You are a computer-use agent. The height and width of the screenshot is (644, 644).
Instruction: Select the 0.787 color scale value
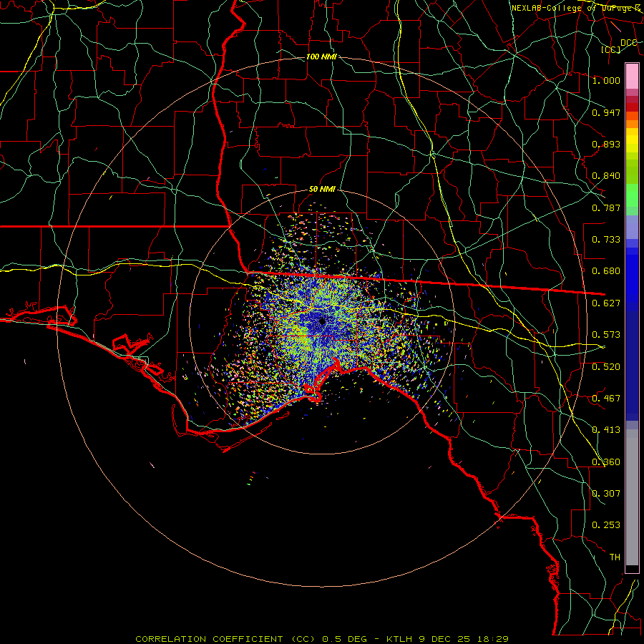coord(606,208)
